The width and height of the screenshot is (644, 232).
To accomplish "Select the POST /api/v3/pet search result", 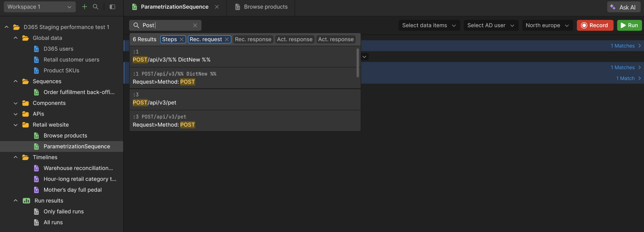I will (x=155, y=102).
